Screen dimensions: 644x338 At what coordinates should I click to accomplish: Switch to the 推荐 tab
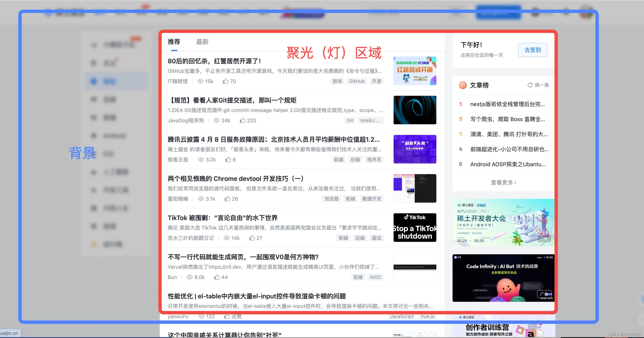(x=174, y=42)
